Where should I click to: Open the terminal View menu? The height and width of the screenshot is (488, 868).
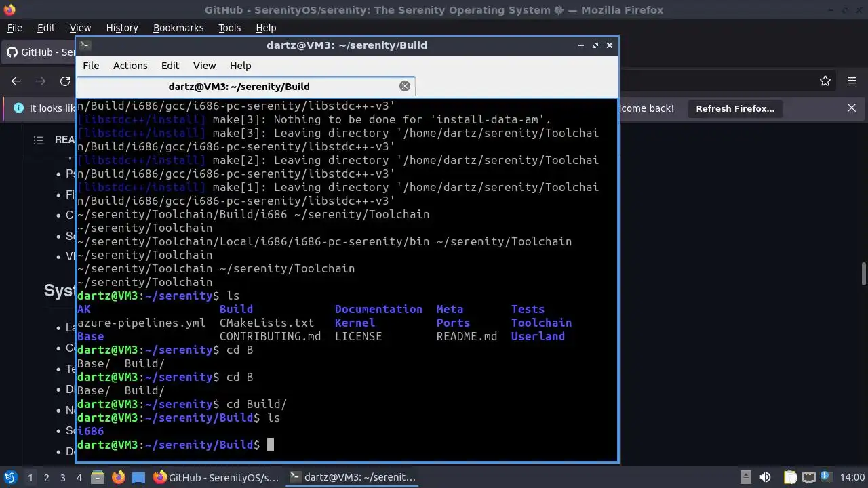pyautogui.click(x=204, y=66)
